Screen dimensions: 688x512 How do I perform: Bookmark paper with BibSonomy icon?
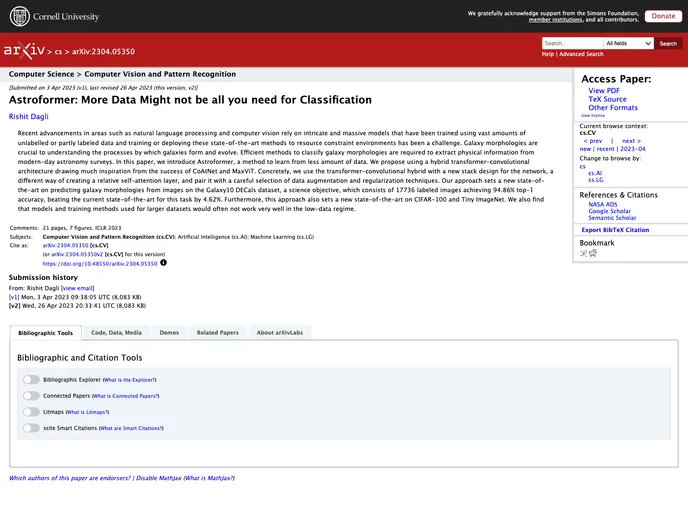click(583, 253)
